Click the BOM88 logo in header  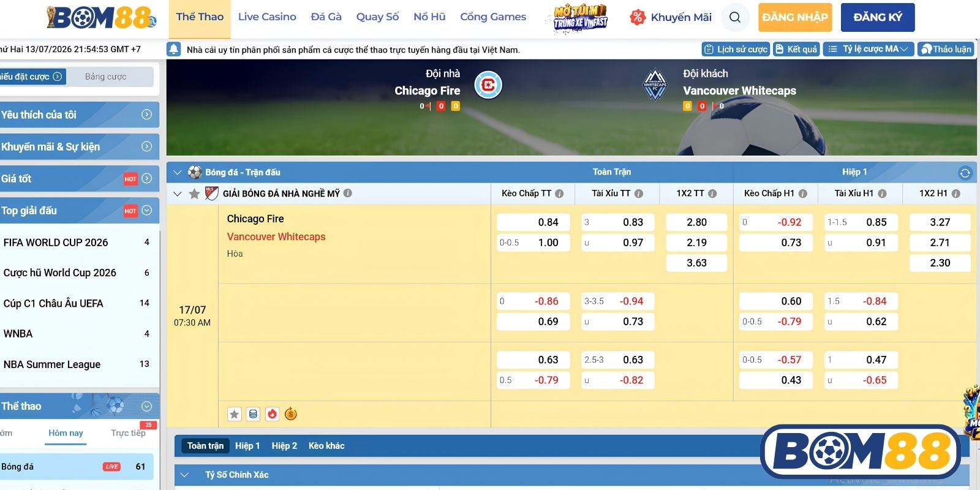click(101, 17)
